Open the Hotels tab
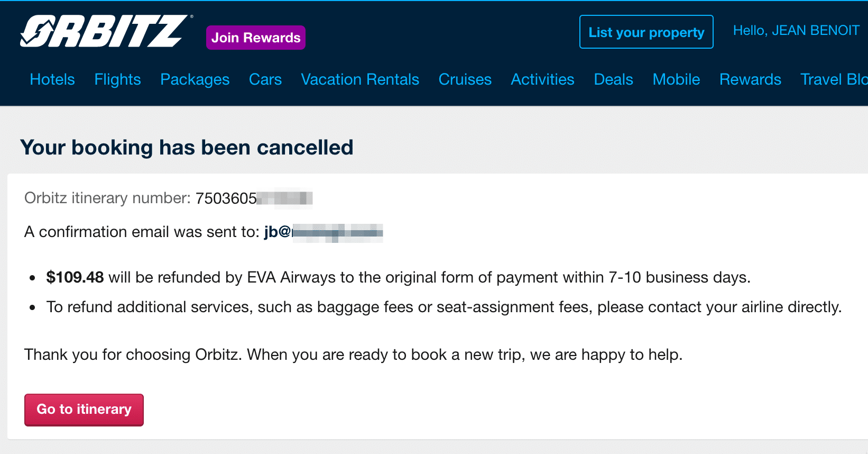This screenshot has width=868, height=454. tap(52, 79)
